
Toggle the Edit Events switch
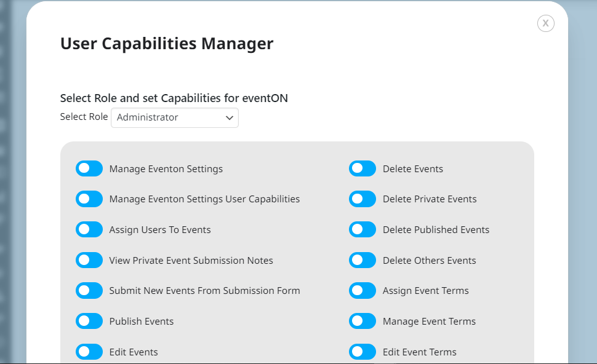(x=89, y=352)
